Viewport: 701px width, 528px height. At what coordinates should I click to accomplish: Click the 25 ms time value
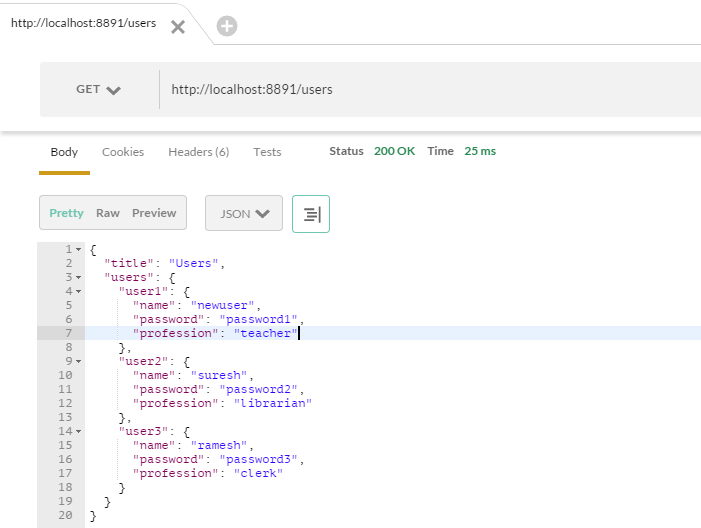[480, 151]
